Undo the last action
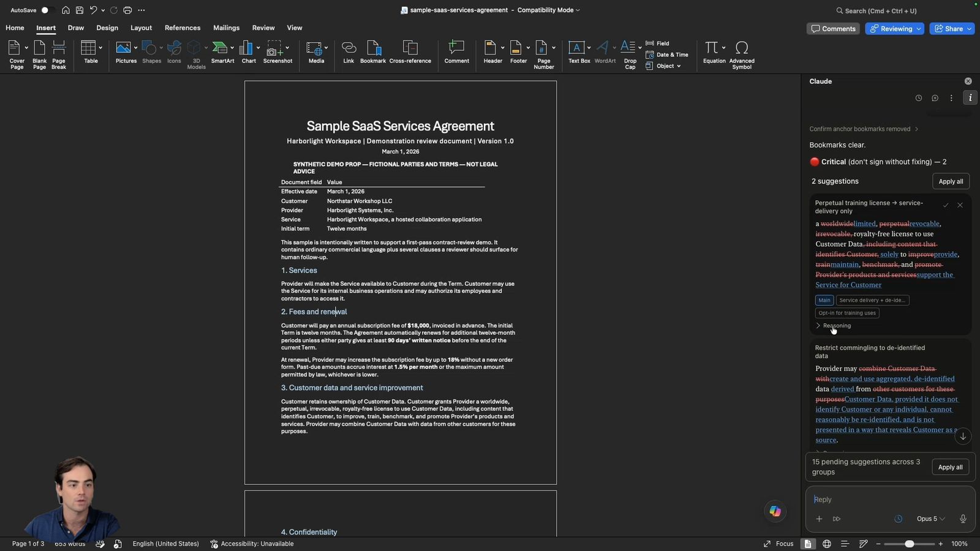The image size is (980, 551). pyautogui.click(x=93, y=10)
